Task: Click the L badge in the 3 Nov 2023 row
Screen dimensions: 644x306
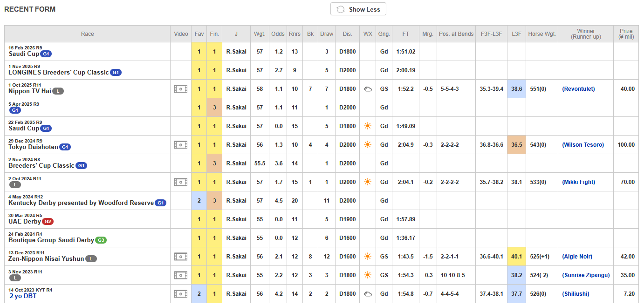Action: (14, 278)
